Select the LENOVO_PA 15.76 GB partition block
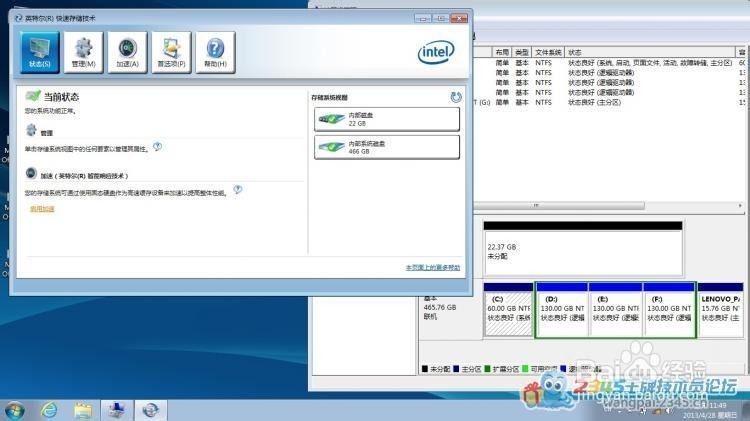This screenshot has height=421, width=750. click(x=720, y=310)
